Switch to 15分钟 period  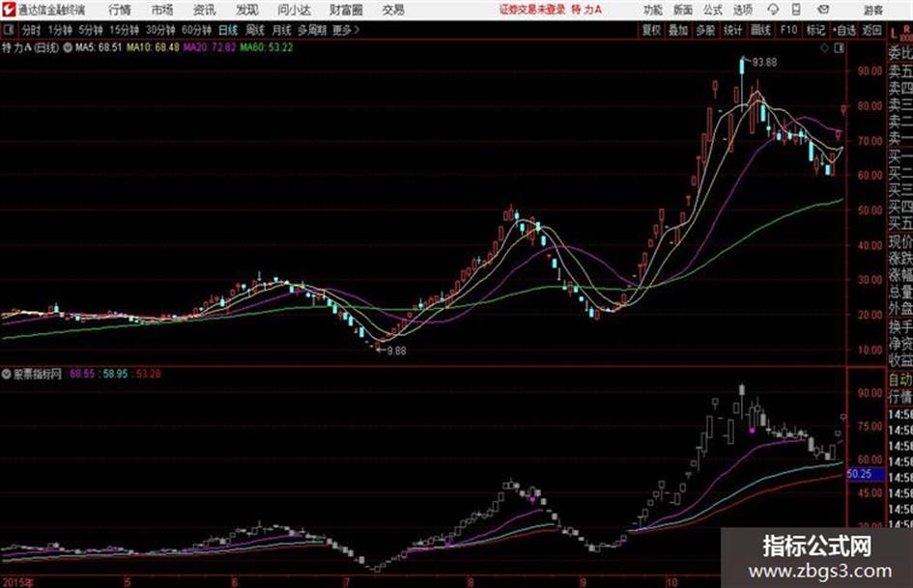125,30
